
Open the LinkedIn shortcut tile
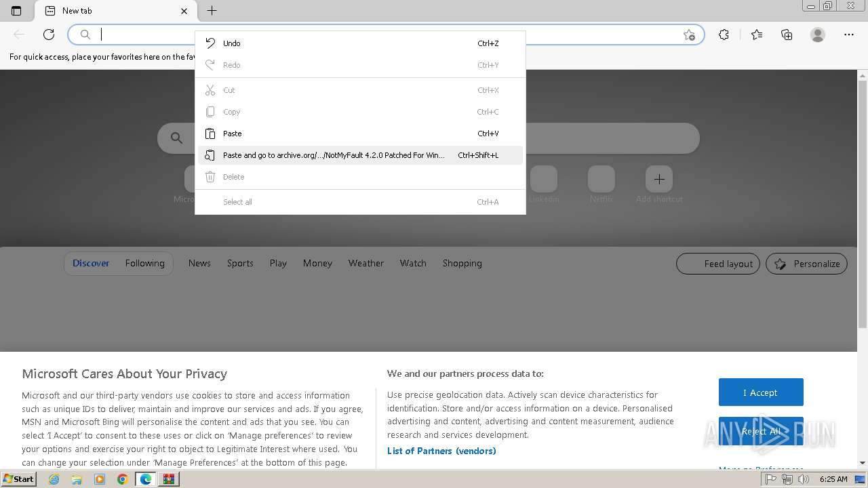coord(544,180)
